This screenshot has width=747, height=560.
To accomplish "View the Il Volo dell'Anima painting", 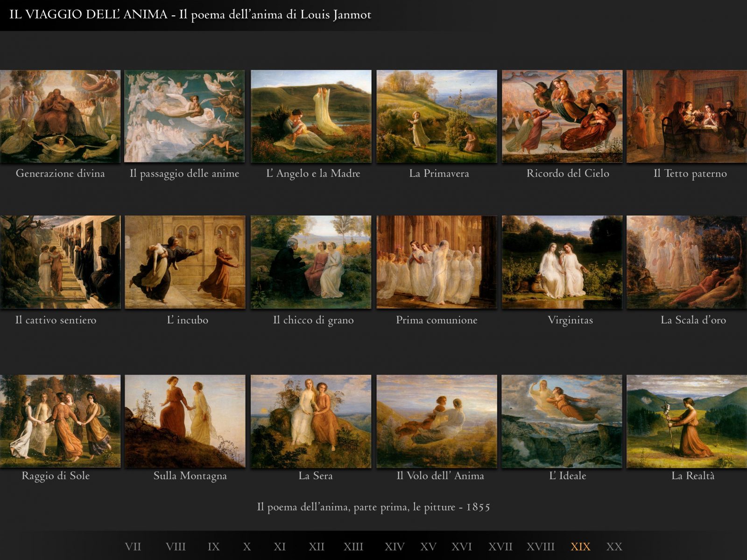I will (437, 421).
